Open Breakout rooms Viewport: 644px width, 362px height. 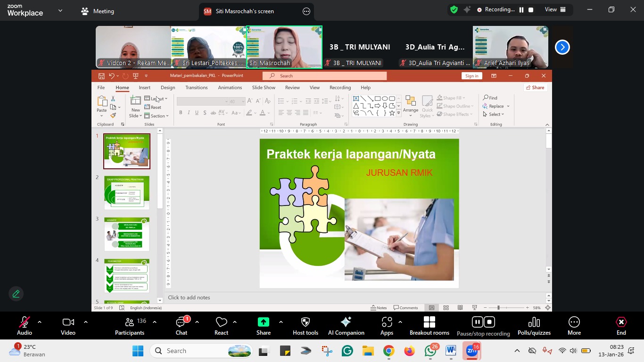pos(429,326)
